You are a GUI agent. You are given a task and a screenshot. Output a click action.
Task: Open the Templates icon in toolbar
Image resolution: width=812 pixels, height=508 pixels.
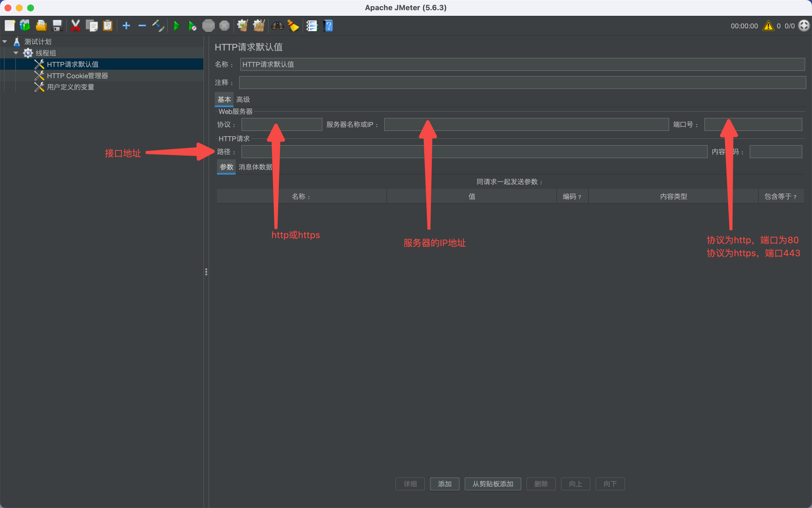click(25, 26)
